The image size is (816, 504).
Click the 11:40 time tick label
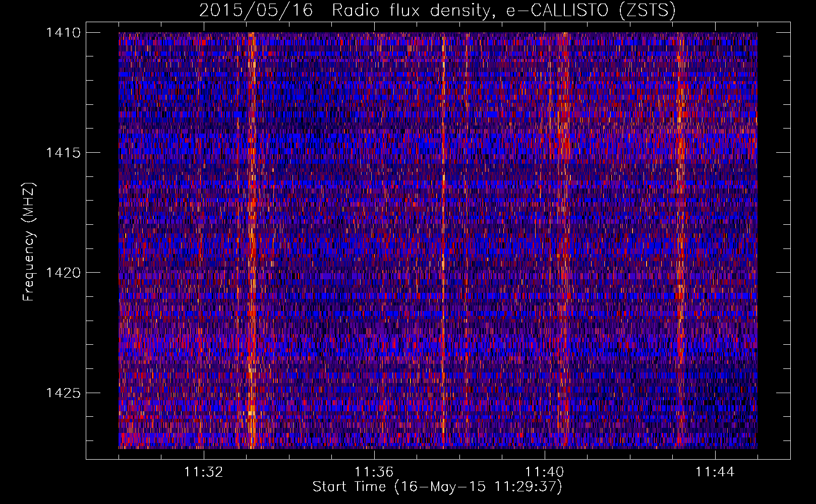545,472
